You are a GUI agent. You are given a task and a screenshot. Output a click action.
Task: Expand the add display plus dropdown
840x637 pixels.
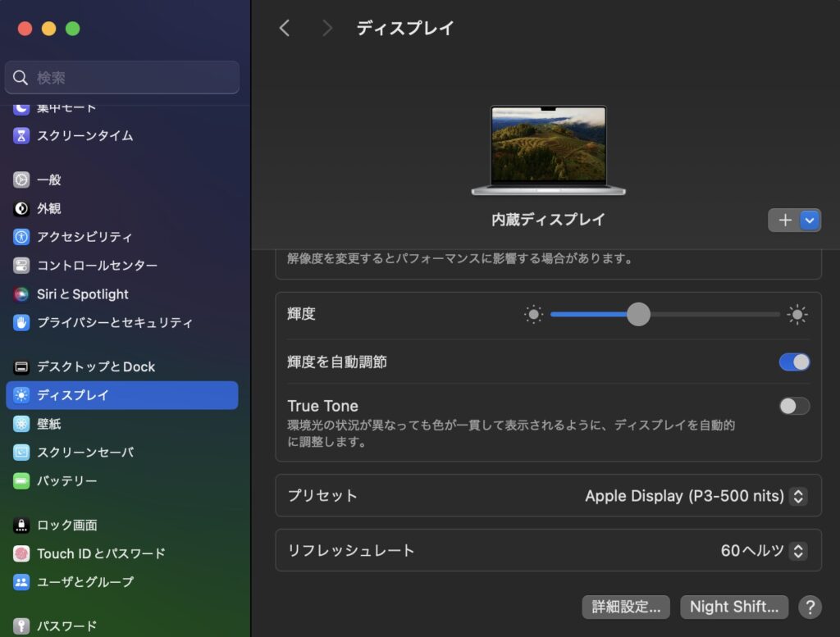tap(810, 220)
